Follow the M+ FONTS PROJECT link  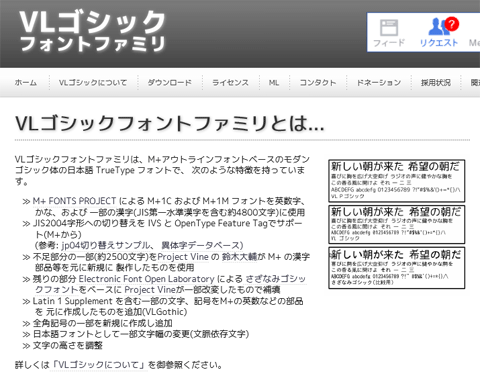pyautogui.click(x=74, y=201)
